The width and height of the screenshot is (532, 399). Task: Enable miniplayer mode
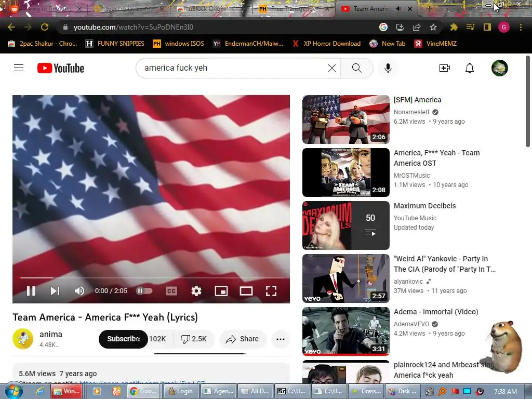click(221, 291)
